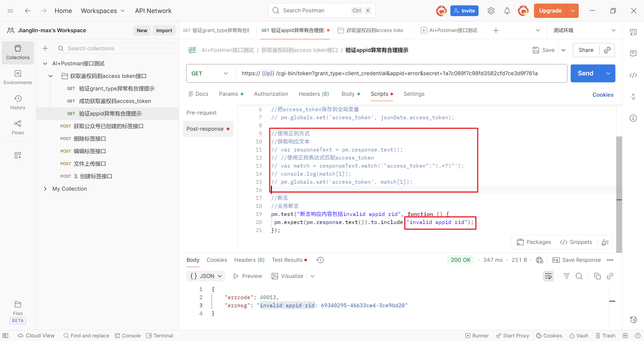Toggle the two-pane layout icon in status bar

625,335
